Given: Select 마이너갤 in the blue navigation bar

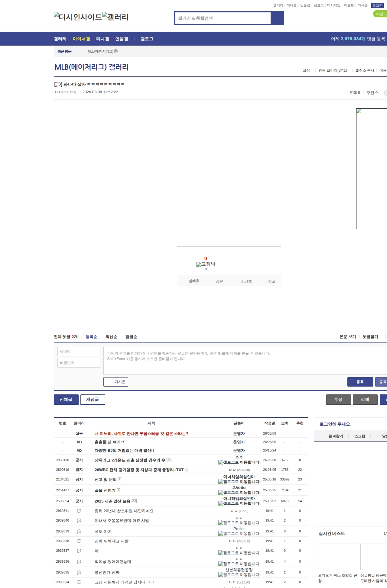Looking at the screenshot, I should [x=81, y=39].
